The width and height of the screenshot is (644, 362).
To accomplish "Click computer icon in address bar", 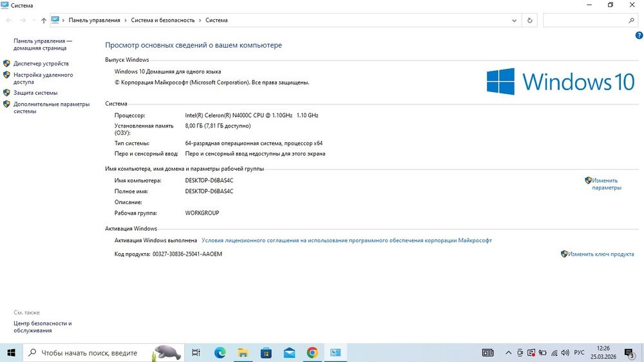I will coord(55,20).
